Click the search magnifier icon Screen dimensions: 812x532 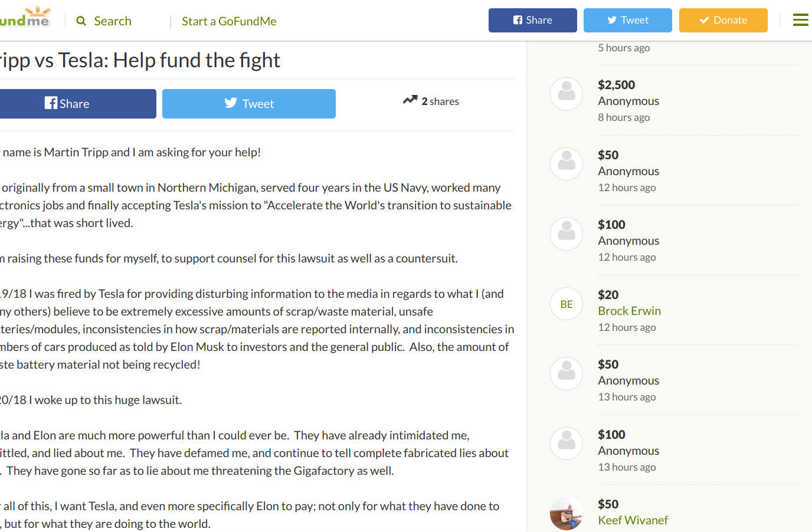pyautogui.click(x=81, y=21)
